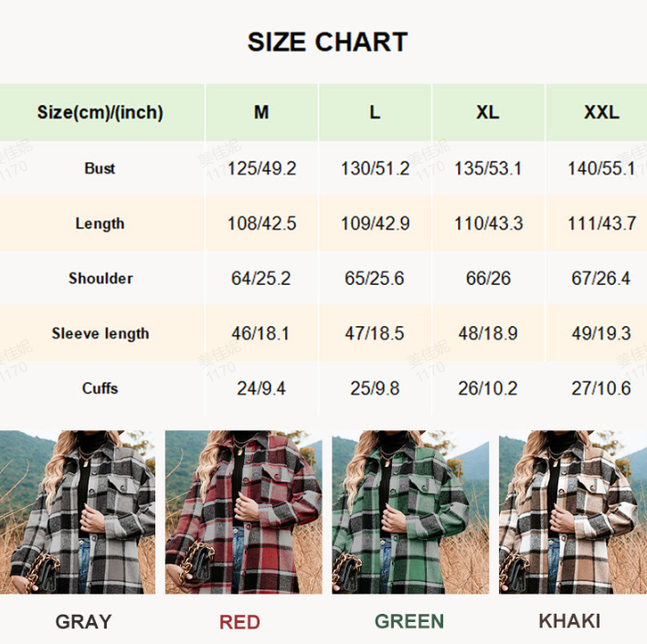This screenshot has height=644, width=647.
Task: Click the 140/55.1 bust value for XXL
Action: [x=601, y=169]
